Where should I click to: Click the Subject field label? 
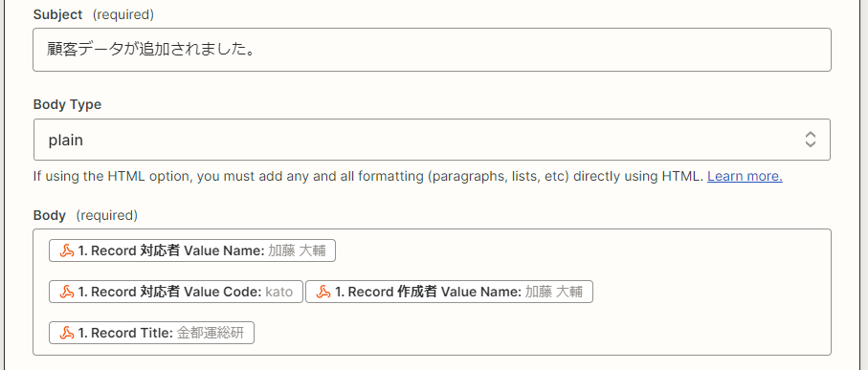[x=57, y=15]
